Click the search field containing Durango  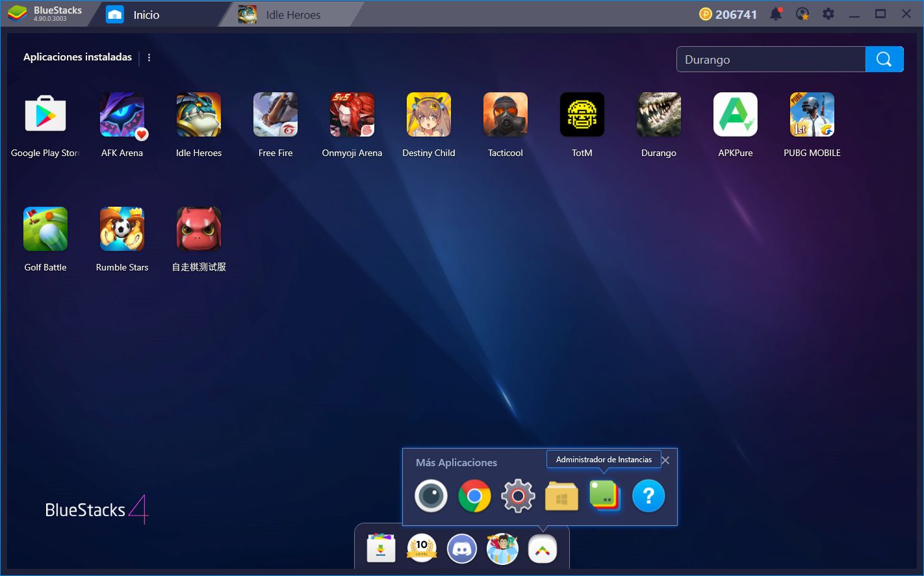771,59
